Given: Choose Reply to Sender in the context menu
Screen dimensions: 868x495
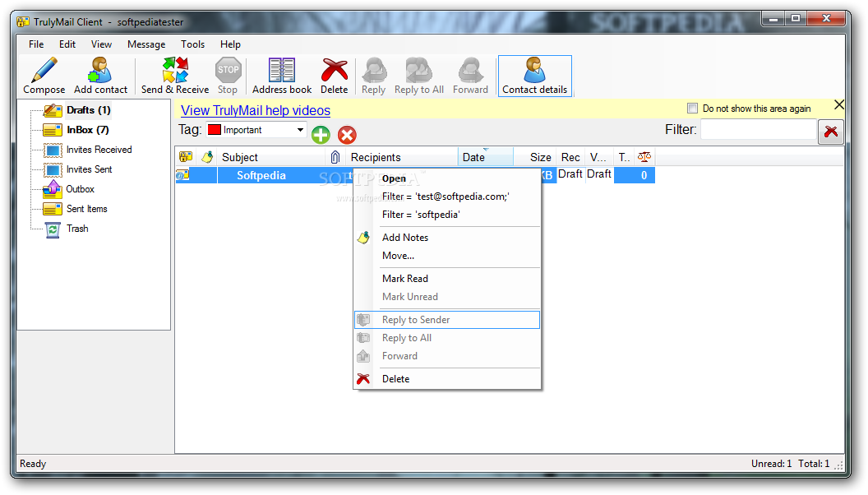Looking at the screenshot, I should [447, 320].
